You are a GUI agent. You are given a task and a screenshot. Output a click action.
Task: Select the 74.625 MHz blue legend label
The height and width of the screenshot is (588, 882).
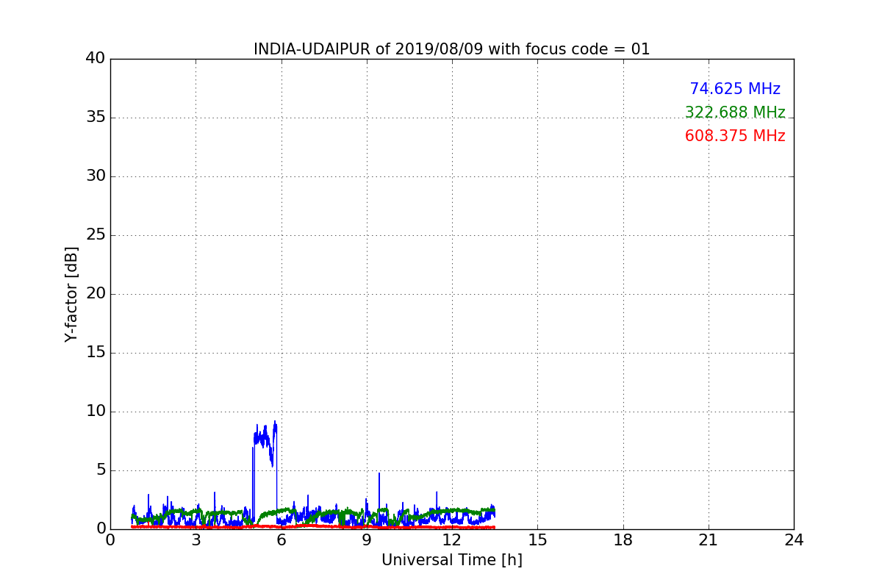(x=734, y=89)
